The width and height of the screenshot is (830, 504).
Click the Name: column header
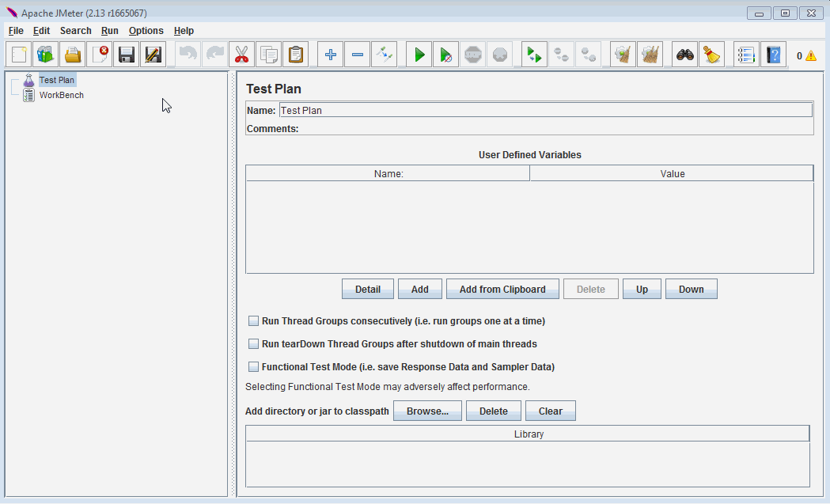(x=388, y=173)
